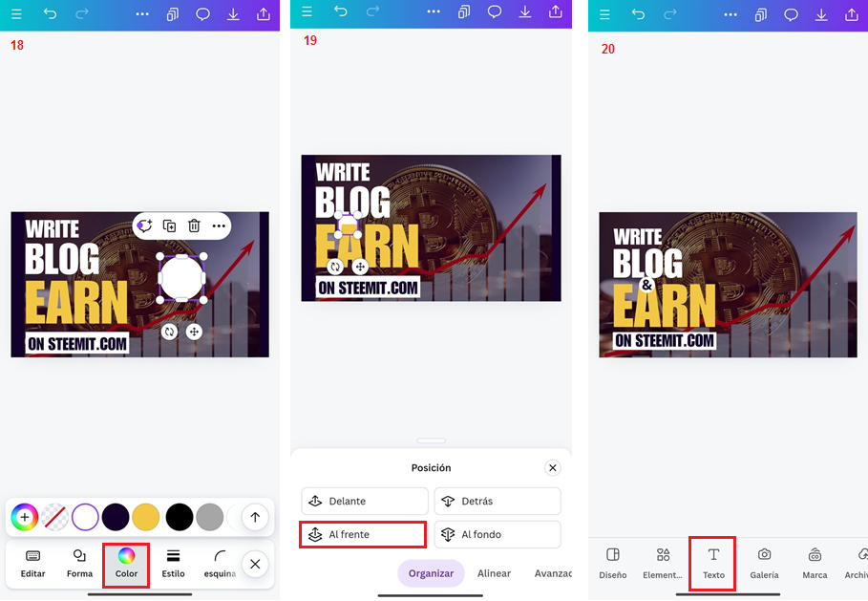This screenshot has height=601, width=868.
Task: Tap rotate handle below shape in screen 19
Action: [x=335, y=267]
